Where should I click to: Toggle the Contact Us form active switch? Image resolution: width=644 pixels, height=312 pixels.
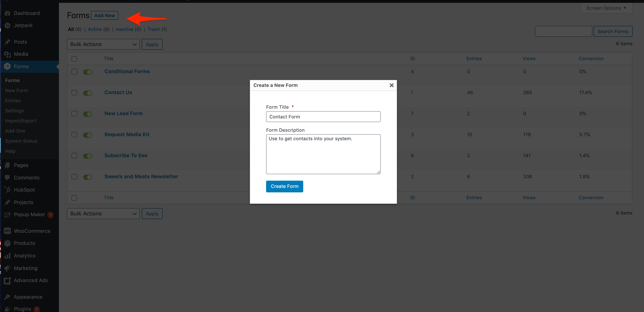click(87, 93)
